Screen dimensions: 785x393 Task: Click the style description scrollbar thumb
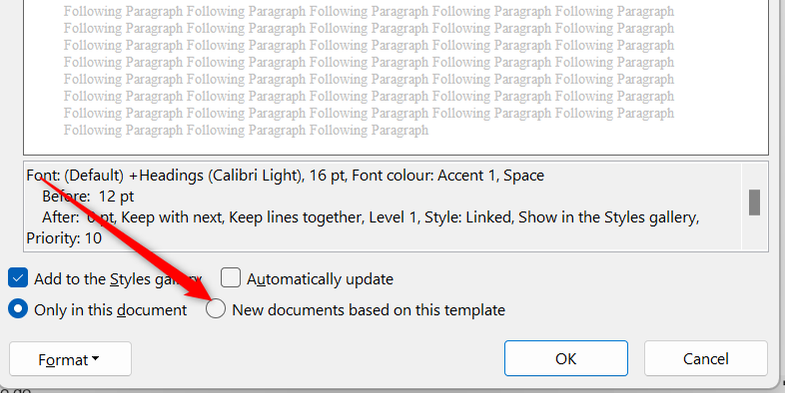click(754, 202)
